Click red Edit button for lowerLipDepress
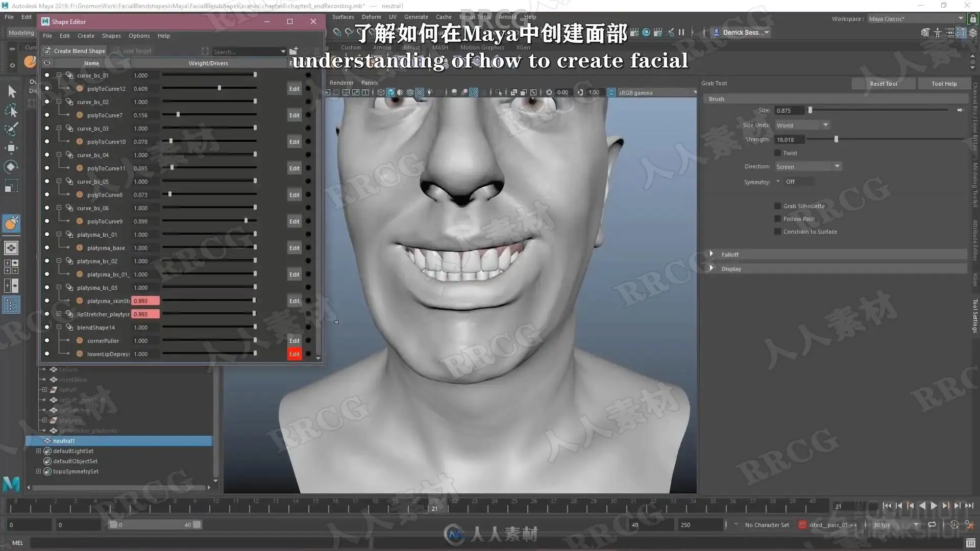980x551 pixels. (295, 354)
